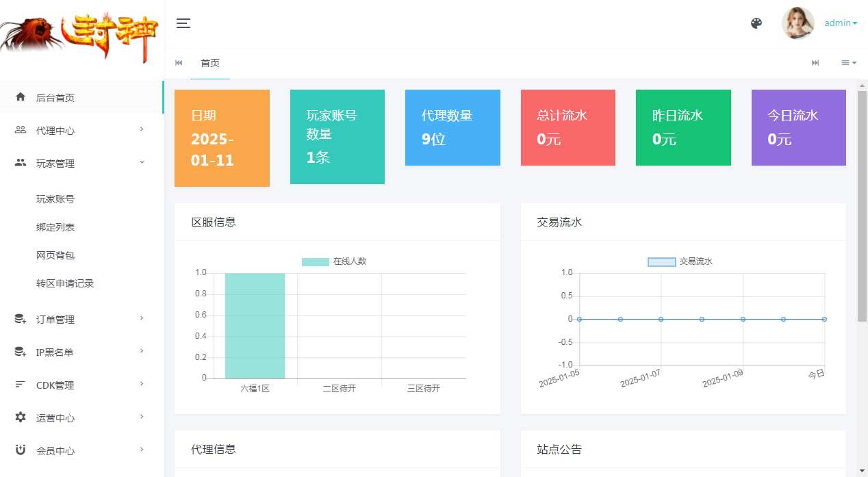Open the admin account dropdown

(841, 23)
